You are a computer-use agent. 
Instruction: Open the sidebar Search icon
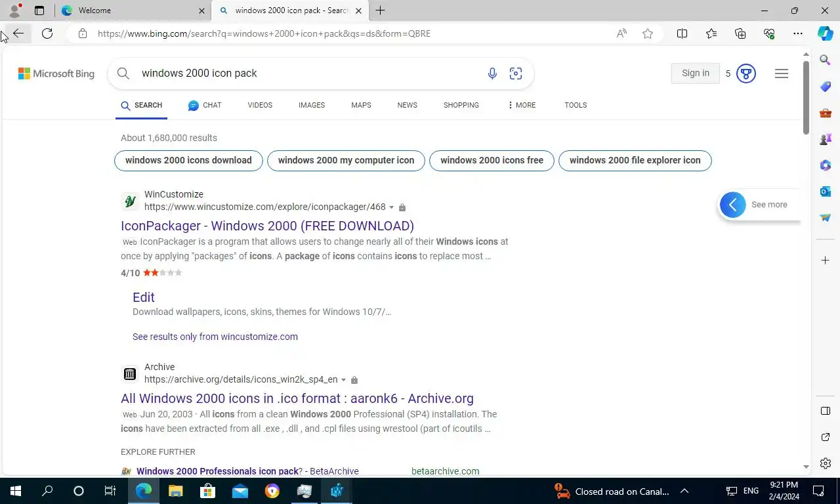point(826,60)
